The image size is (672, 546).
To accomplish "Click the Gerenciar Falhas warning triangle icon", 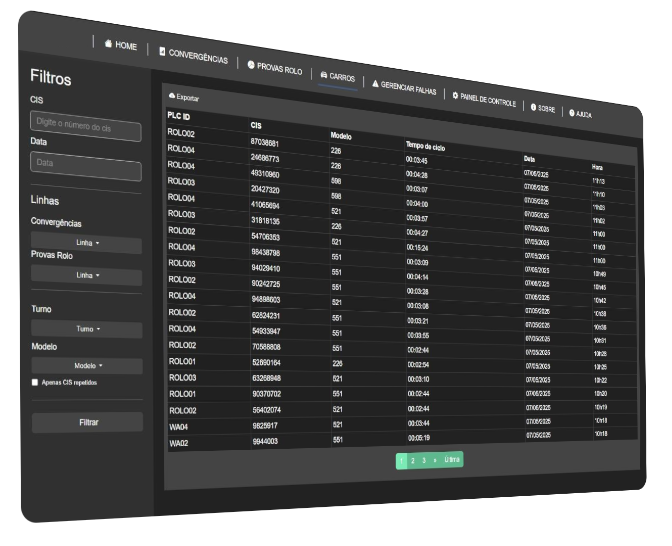I will (375, 85).
